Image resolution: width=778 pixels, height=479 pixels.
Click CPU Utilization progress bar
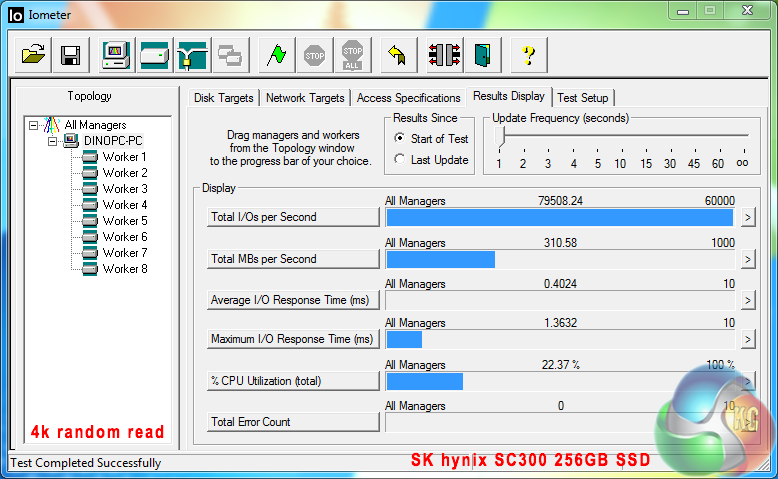pyautogui.click(x=560, y=381)
